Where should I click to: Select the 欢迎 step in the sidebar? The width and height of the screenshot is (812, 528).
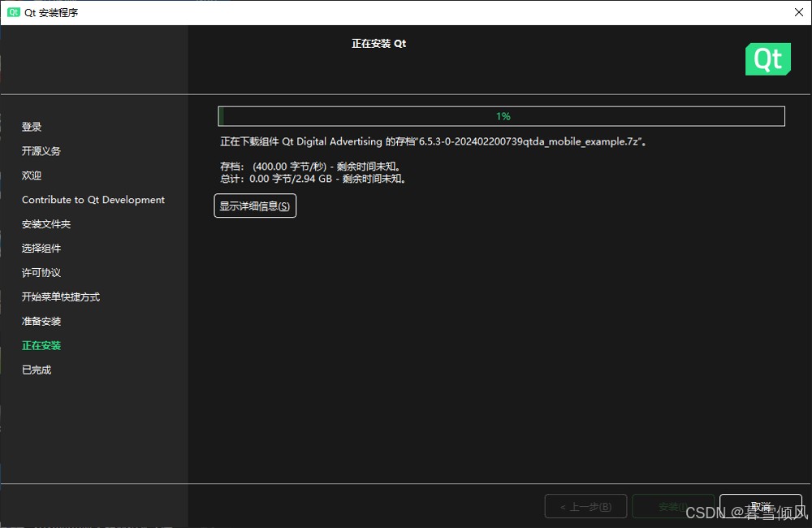point(32,175)
